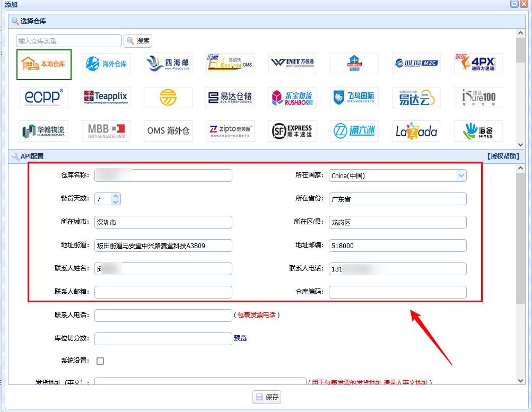Click the 地址邮编 field showing 518000
Viewport: 532px width, 412px height.
click(x=398, y=246)
